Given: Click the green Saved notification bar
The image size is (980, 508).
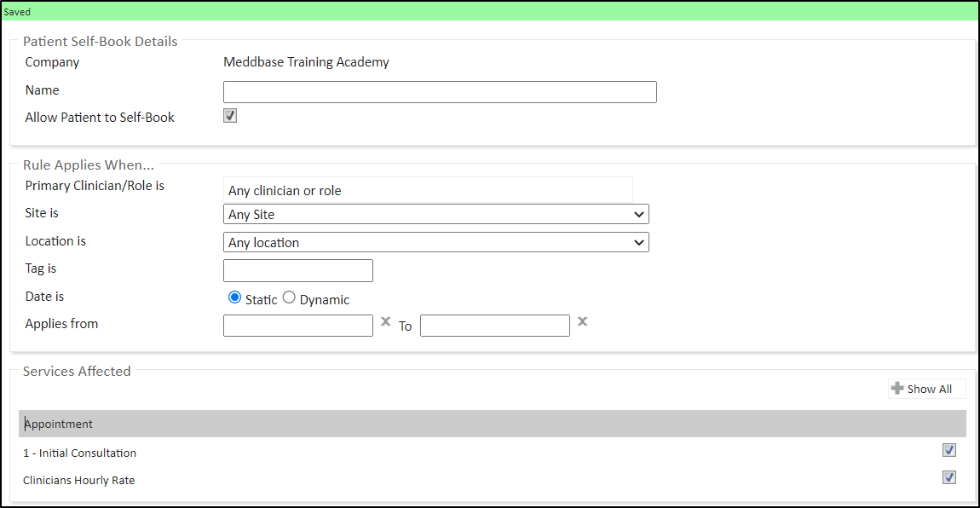Looking at the screenshot, I should click(x=490, y=12).
